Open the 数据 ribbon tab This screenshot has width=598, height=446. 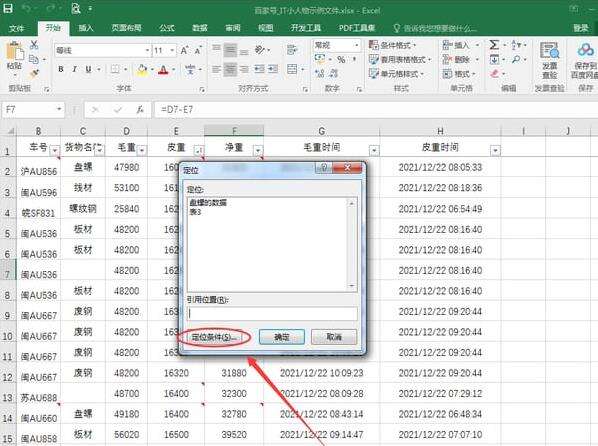(x=200, y=28)
